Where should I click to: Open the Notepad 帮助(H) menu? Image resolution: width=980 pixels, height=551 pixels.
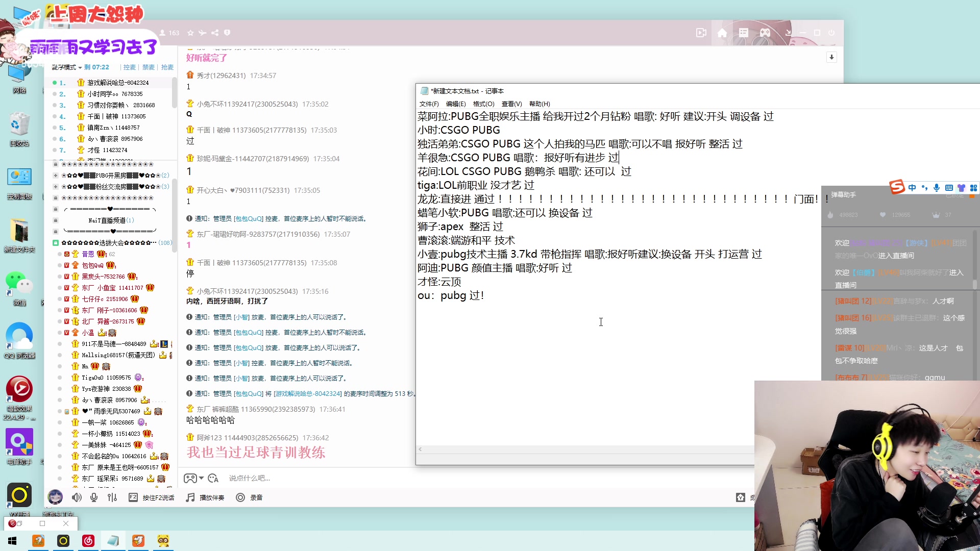(540, 104)
